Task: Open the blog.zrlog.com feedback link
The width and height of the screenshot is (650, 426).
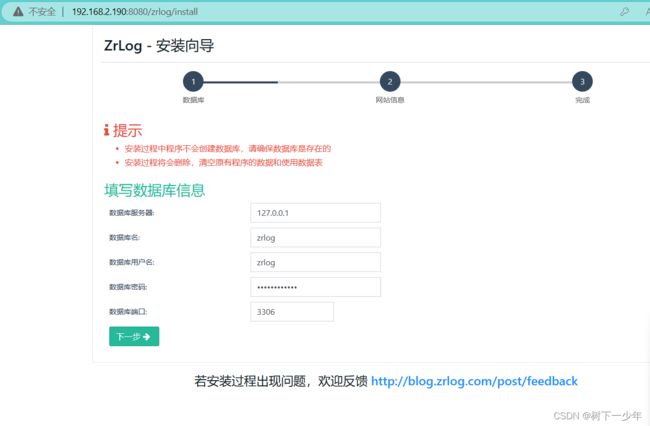Action: [x=474, y=381]
